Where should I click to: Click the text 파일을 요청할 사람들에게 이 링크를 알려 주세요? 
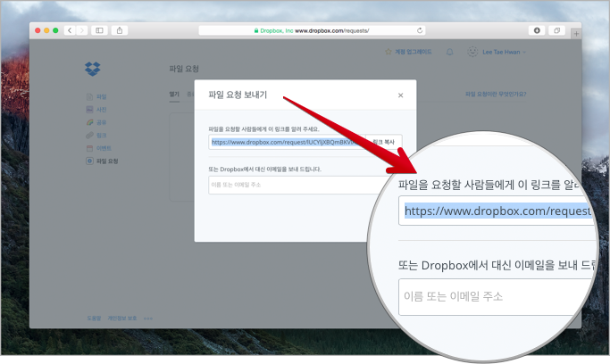(263, 129)
